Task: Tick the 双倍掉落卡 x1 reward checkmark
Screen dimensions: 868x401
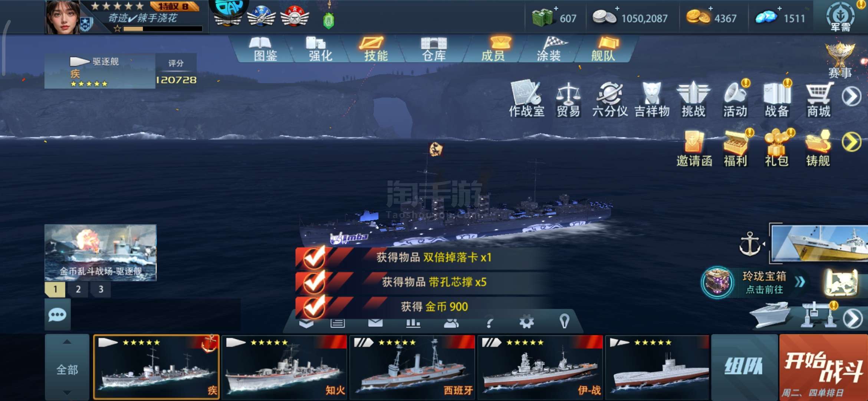Action: [x=314, y=258]
